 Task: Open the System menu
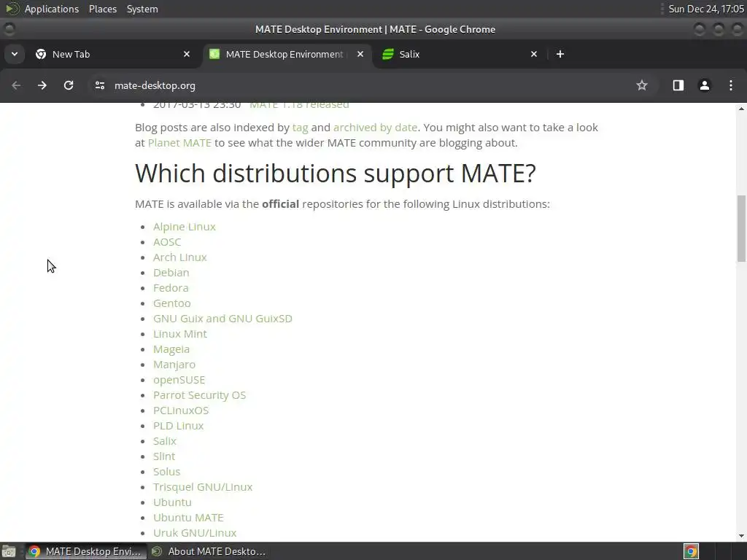142,9
